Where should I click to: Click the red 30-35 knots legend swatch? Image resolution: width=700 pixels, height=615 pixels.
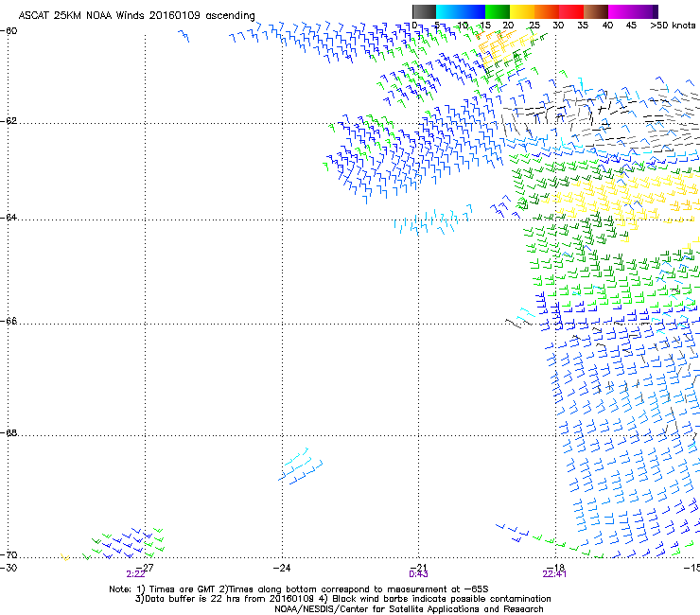(571, 11)
